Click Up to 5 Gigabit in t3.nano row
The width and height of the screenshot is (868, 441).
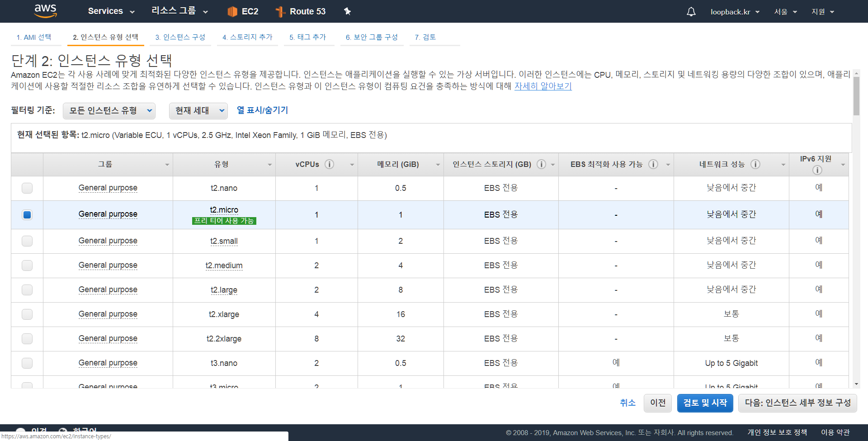click(731, 363)
